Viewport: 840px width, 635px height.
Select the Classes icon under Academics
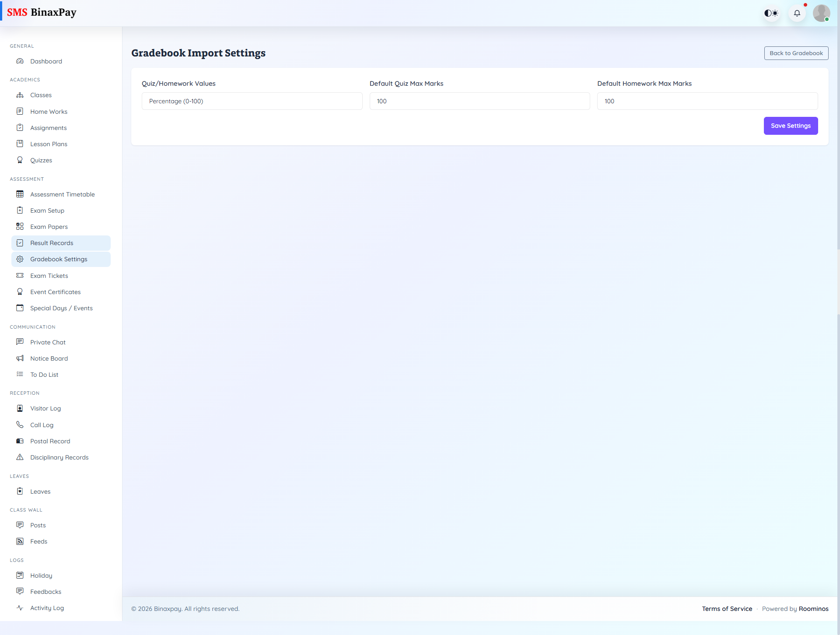pos(20,95)
